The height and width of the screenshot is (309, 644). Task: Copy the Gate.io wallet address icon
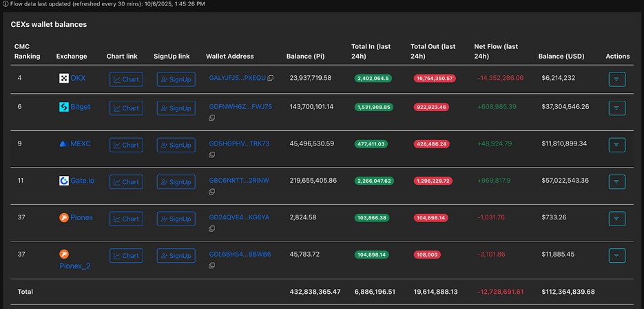[x=211, y=192]
